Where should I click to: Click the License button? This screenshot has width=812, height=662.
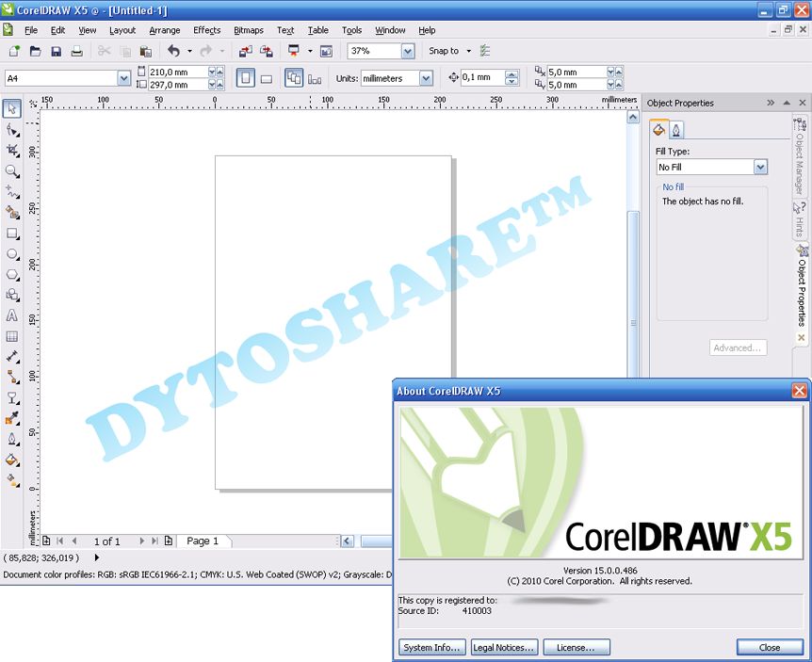576,647
